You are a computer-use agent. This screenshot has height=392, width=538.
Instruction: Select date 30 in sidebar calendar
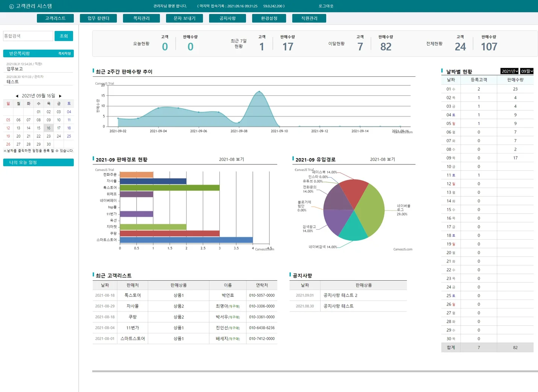[x=49, y=144]
